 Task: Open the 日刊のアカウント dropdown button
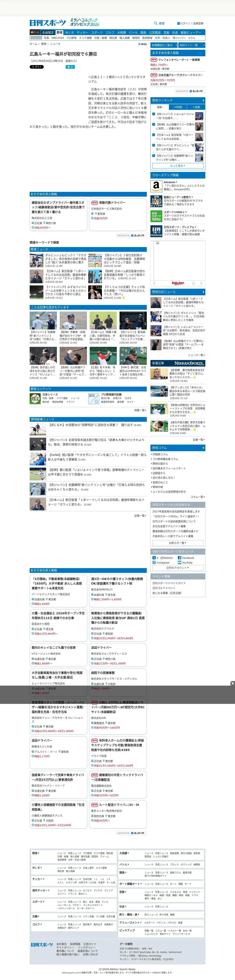pos(178,568)
